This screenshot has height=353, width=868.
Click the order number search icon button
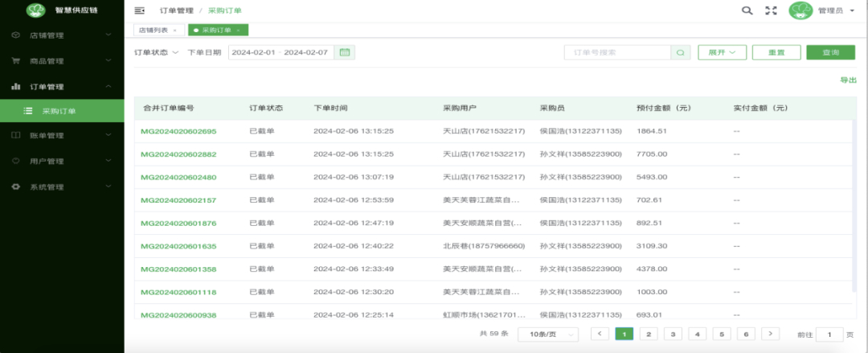(x=681, y=52)
